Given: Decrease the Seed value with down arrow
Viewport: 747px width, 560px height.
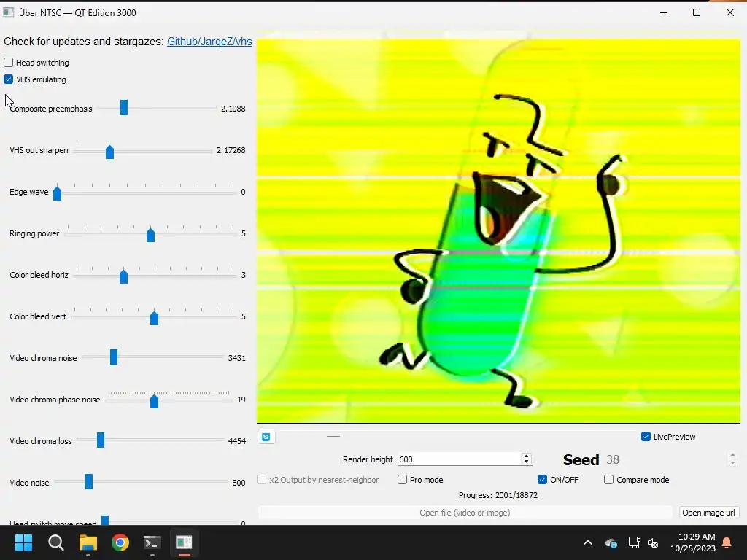Looking at the screenshot, I should click(x=732, y=463).
